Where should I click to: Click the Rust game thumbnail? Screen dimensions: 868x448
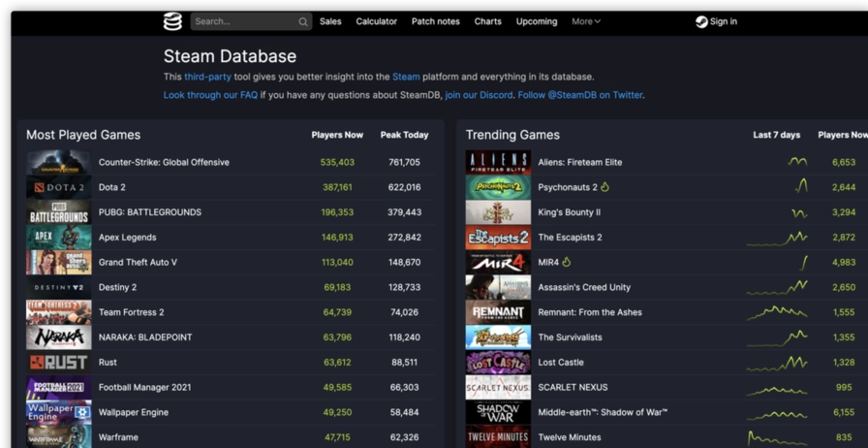[59, 362]
